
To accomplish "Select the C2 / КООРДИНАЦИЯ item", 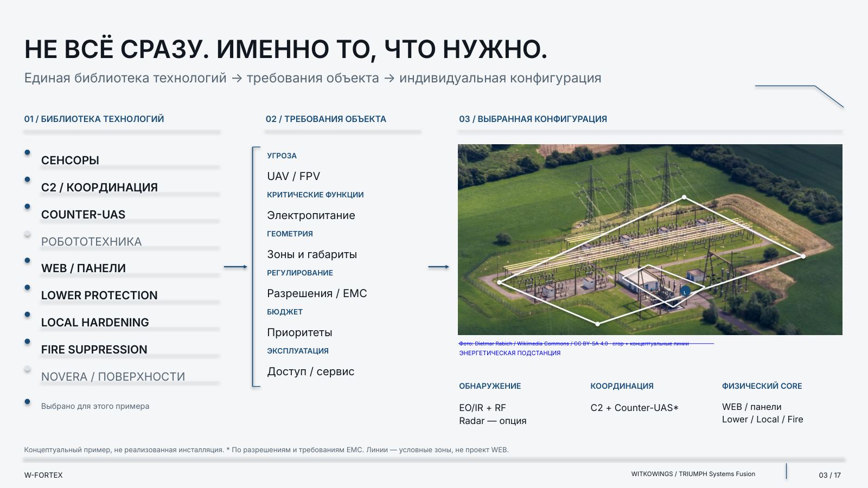I will point(99,188).
